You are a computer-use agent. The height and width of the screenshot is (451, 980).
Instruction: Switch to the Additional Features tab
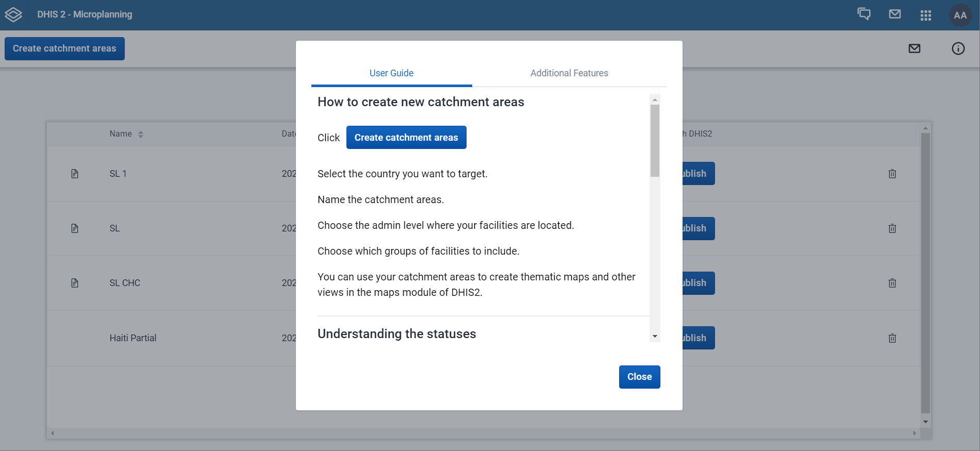[x=569, y=73]
